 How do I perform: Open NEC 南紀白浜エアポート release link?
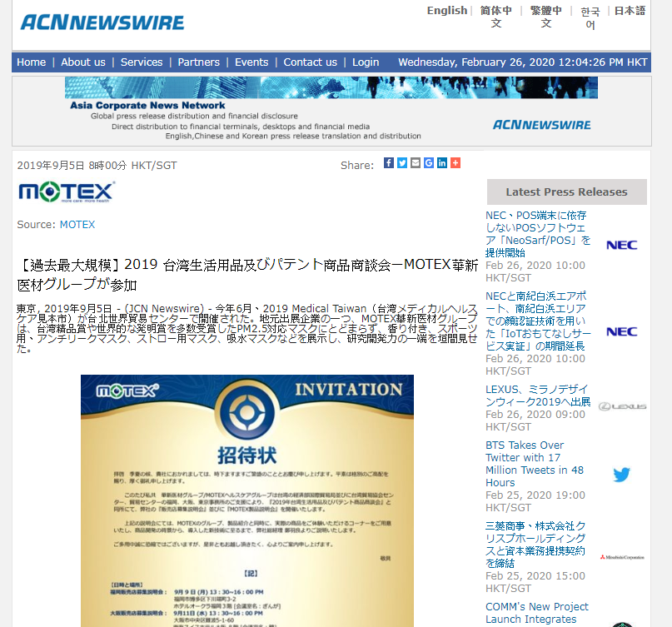click(538, 321)
